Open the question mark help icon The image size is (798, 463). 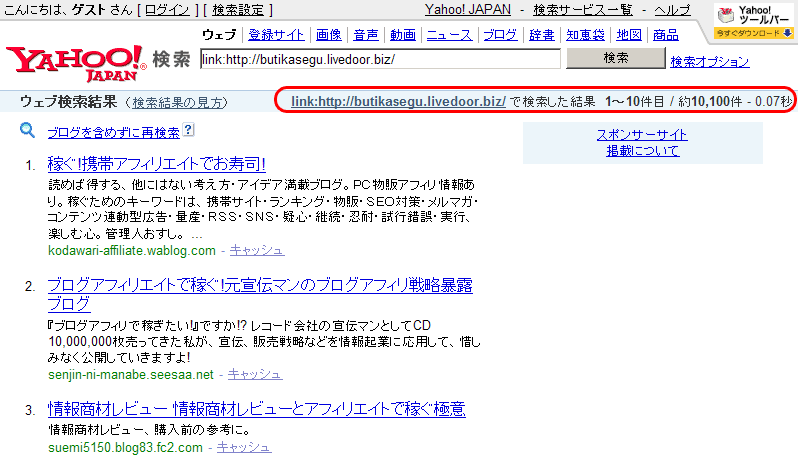coord(188,130)
